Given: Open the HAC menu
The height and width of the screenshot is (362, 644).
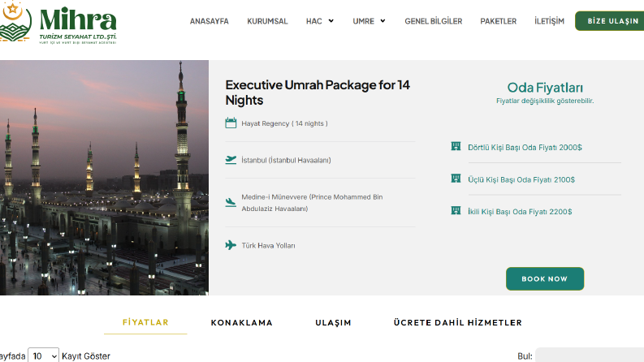Looking at the screenshot, I should click(x=313, y=21).
